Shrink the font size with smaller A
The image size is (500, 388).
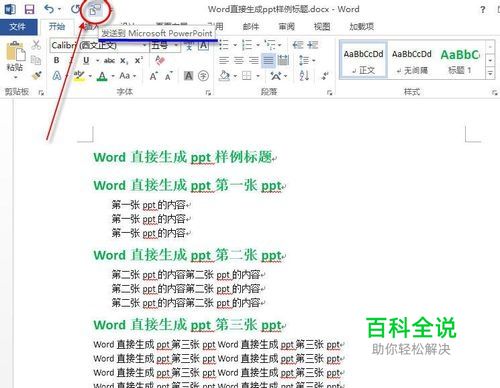click(168, 76)
